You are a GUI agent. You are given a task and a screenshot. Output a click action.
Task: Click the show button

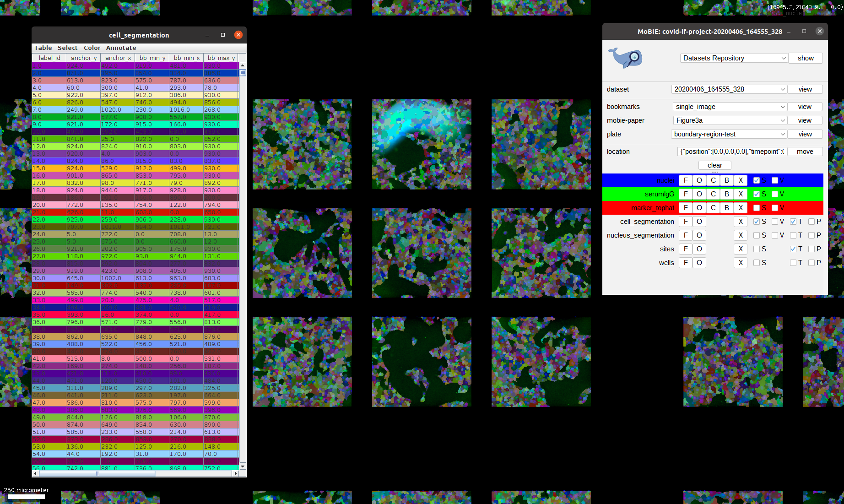(806, 58)
